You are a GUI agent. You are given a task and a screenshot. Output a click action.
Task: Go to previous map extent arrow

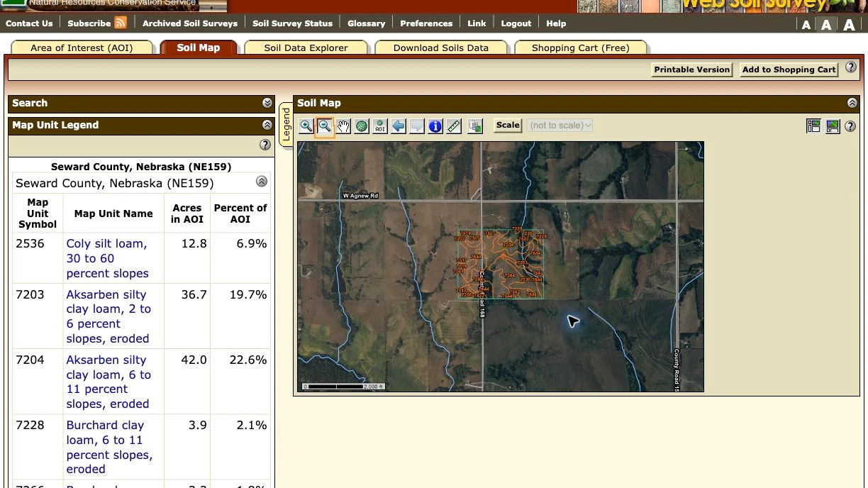[399, 126]
